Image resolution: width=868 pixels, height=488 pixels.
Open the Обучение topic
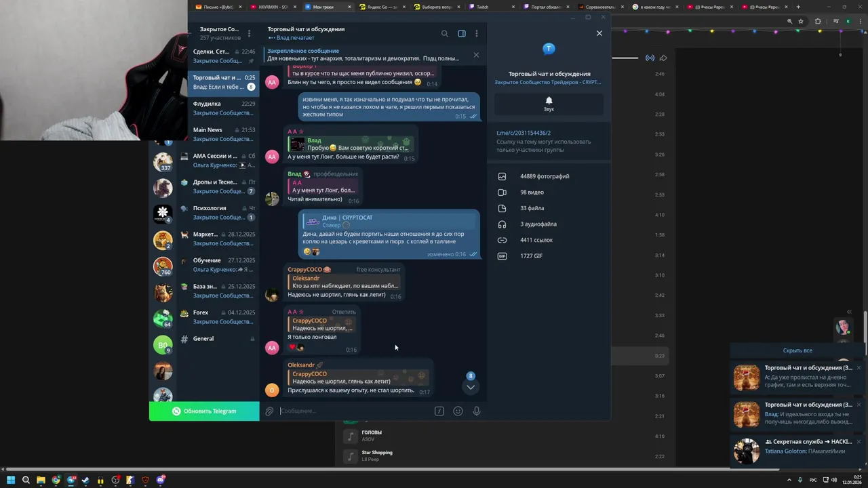point(218,265)
